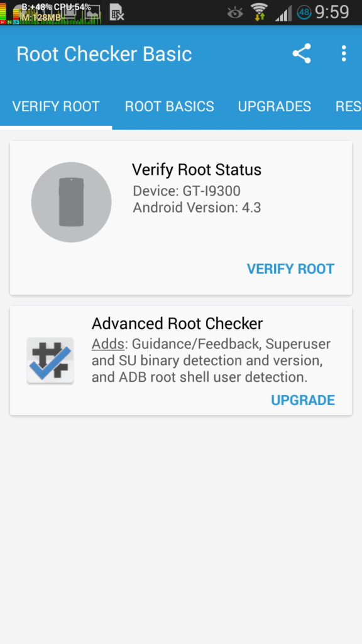
Task: Tap the 9:59 clock in the status bar
Action: [332, 13]
